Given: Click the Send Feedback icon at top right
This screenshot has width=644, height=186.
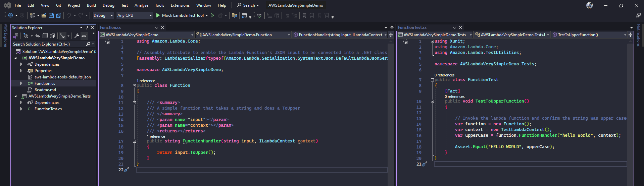Looking at the screenshot, I should (x=638, y=15).
